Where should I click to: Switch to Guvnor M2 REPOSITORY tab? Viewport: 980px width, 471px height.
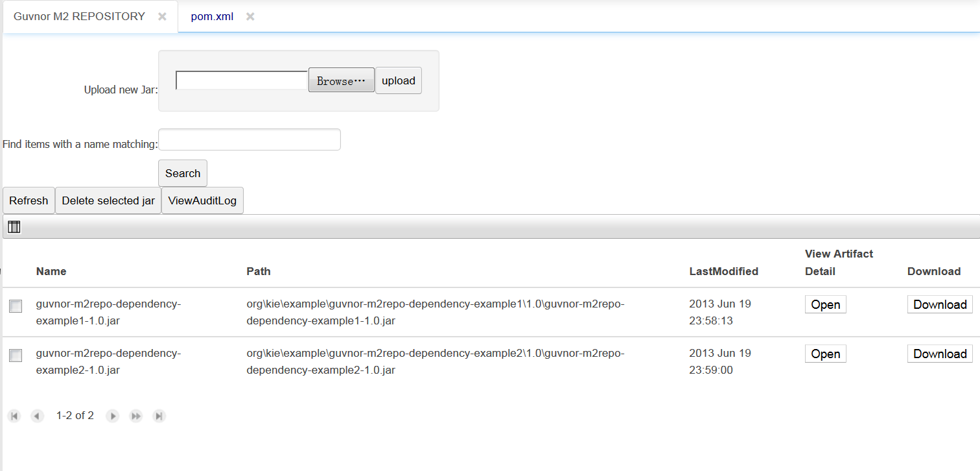tap(79, 17)
